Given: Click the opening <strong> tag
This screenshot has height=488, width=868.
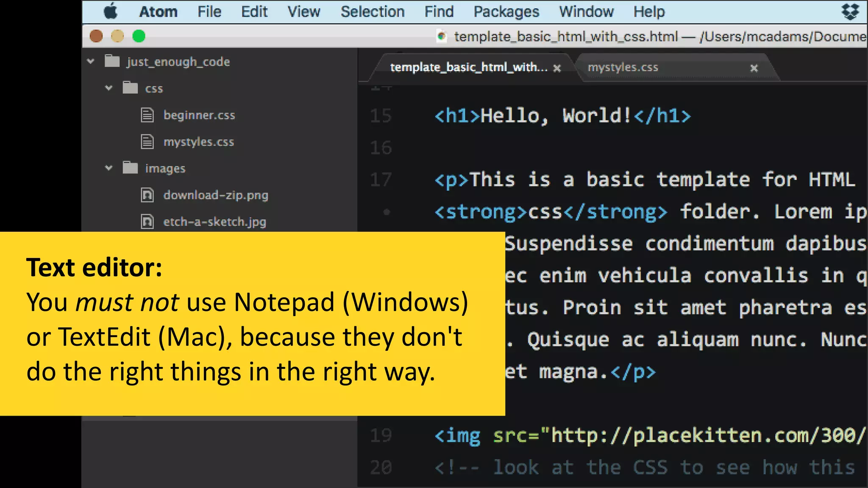Looking at the screenshot, I should click(481, 212).
